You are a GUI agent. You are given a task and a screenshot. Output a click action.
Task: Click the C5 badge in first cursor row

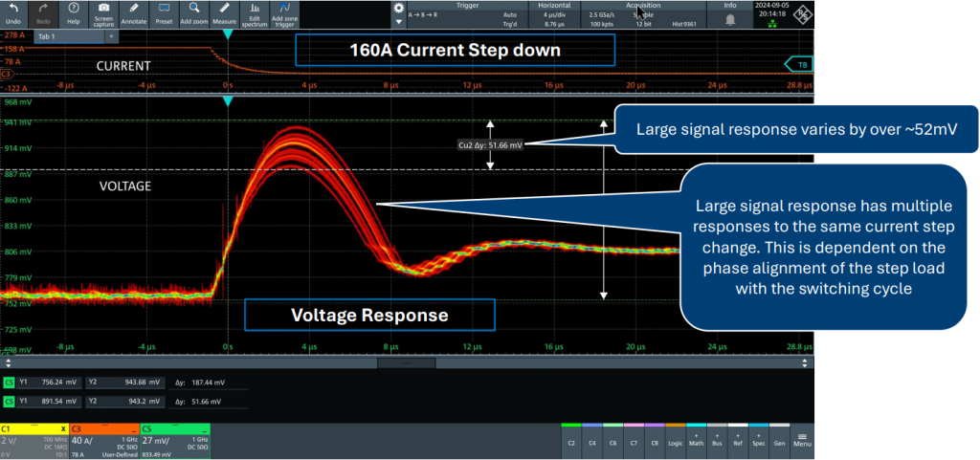[9, 382]
